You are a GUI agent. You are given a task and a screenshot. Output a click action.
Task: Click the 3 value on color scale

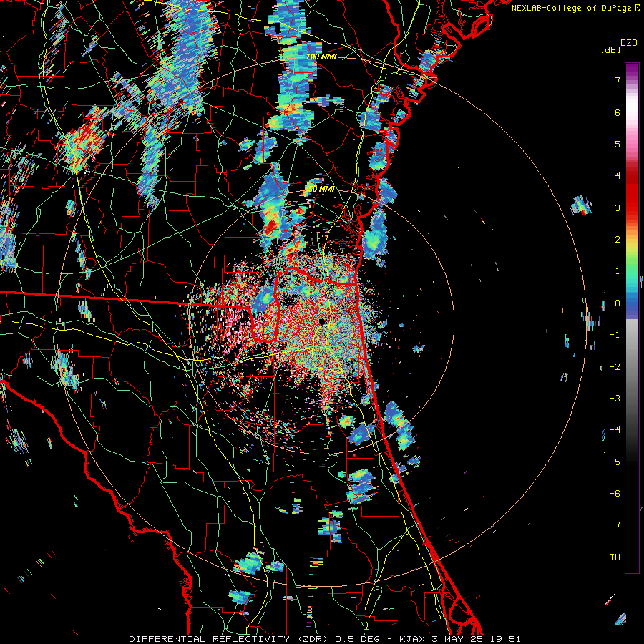pyautogui.click(x=618, y=208)
